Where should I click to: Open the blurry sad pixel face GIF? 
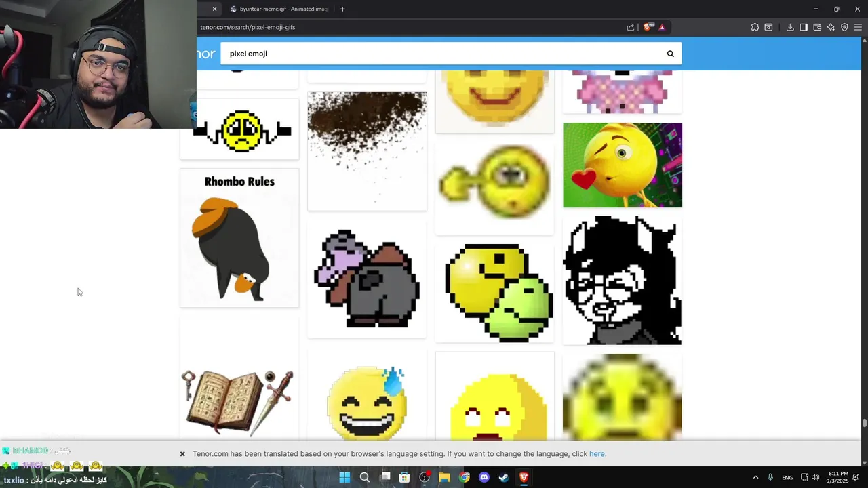[x=623, y=397]
